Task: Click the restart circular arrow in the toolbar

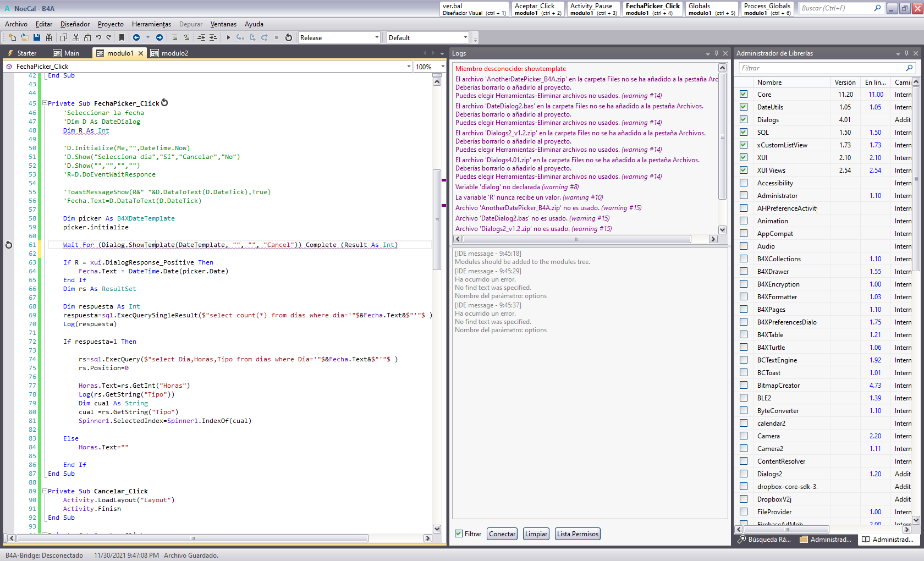Action: pos(289,37)
